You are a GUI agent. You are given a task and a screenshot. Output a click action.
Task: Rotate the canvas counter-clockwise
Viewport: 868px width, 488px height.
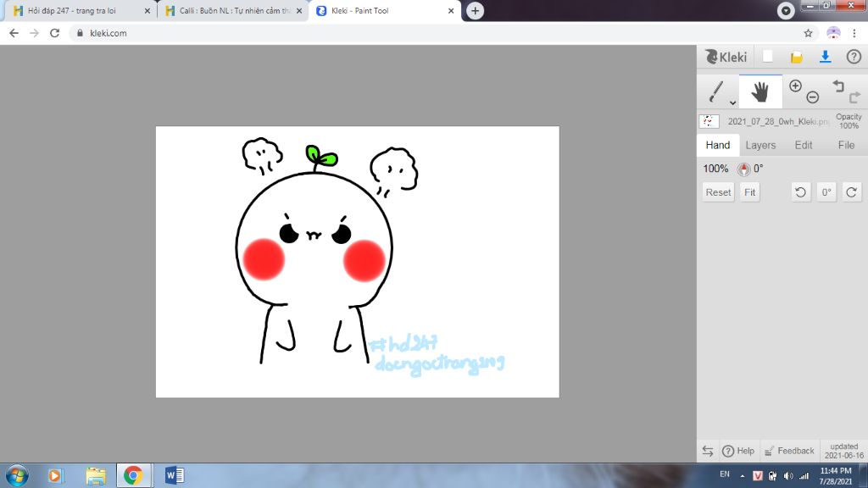coord(800,192)
